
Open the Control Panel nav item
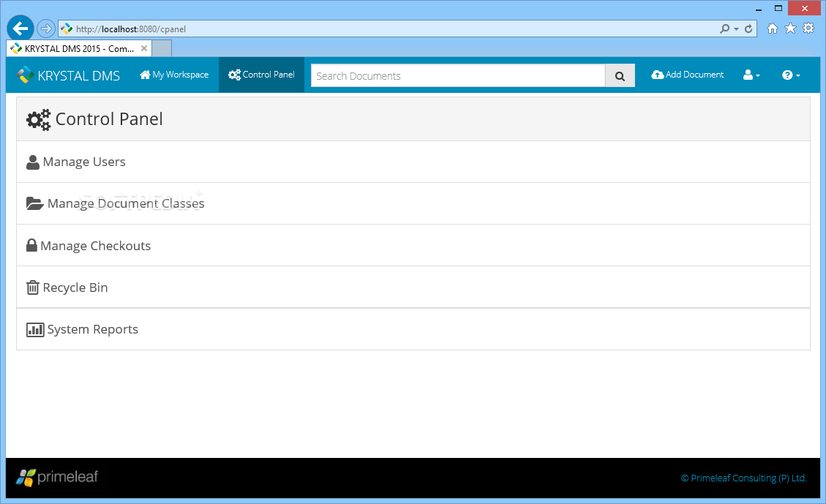click(x=261, y=75)
